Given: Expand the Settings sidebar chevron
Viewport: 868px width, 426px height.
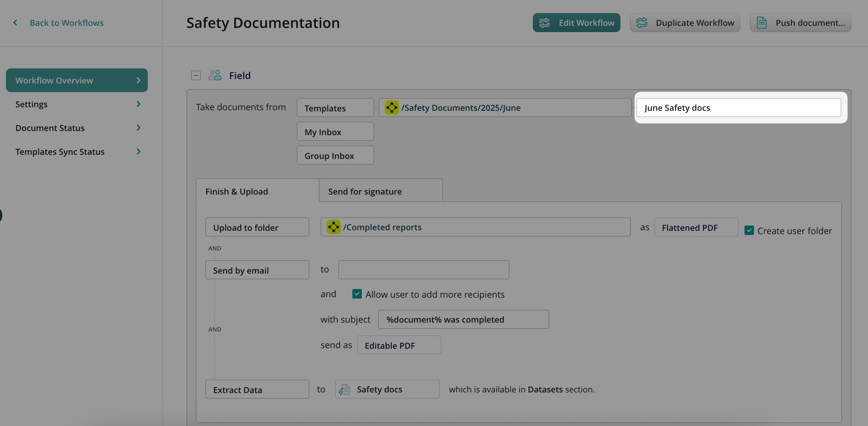Looking at the screenshot, I should pos(138,104).
